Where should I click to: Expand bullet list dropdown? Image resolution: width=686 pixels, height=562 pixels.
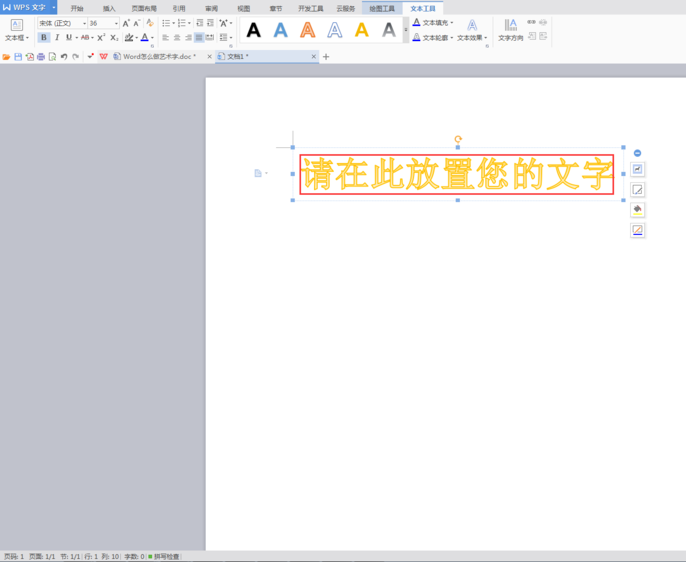coord(174,23)
